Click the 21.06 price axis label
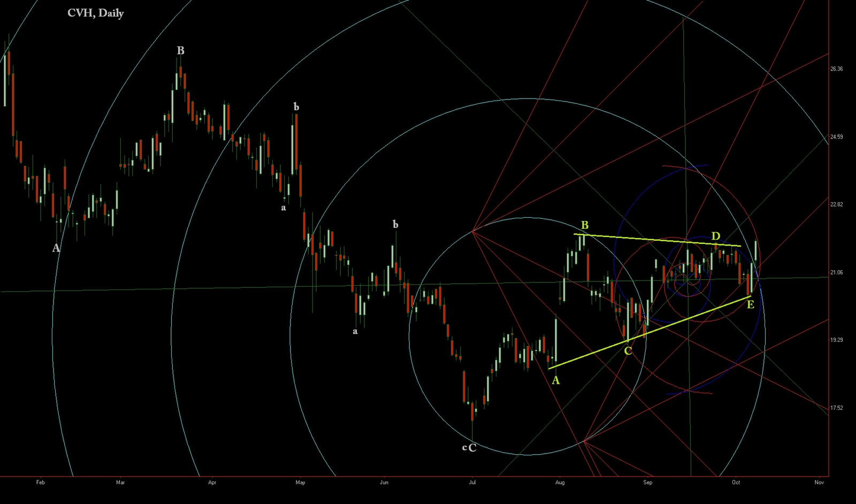Screen dimensions: 856x504 836,272
